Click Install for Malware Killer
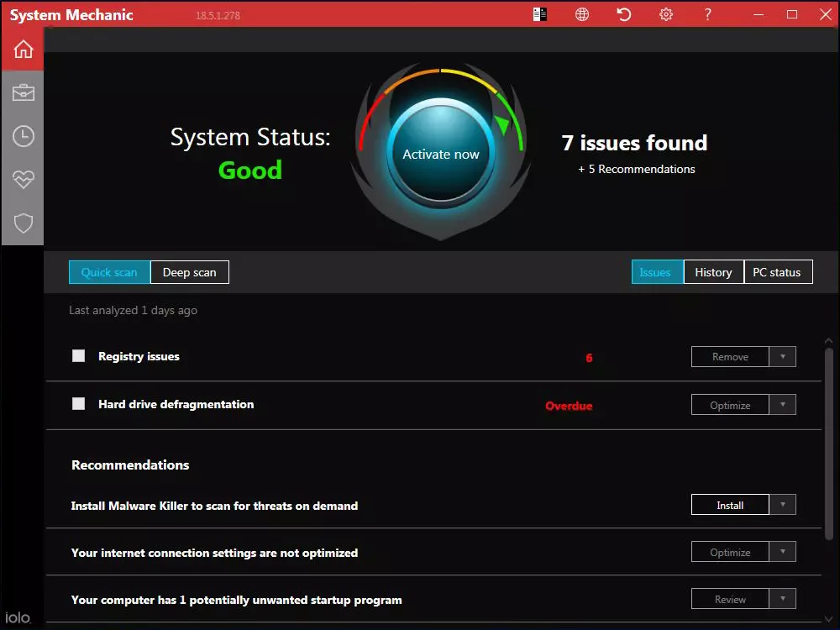This screenshot has height=630, width=840. click(730, 505)
